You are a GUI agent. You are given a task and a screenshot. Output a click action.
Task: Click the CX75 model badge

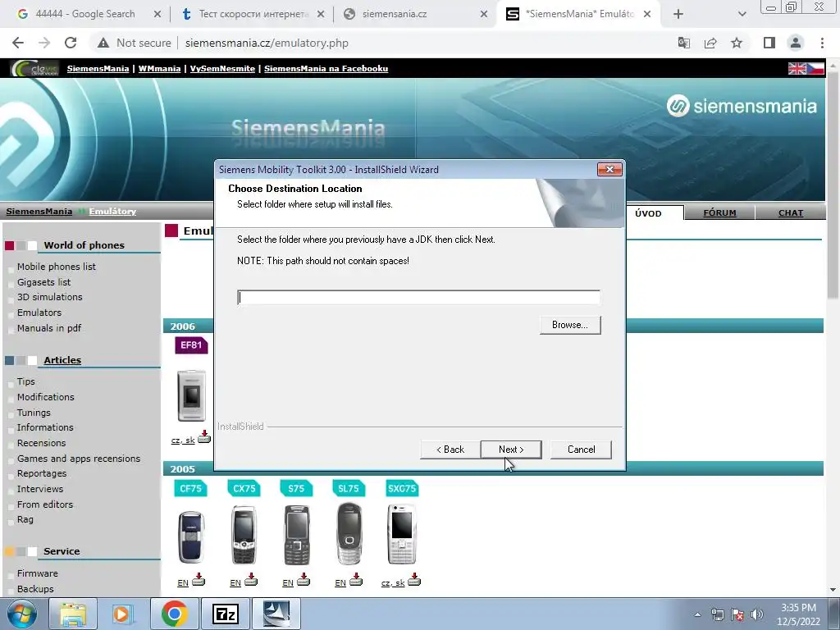point(244,489)
